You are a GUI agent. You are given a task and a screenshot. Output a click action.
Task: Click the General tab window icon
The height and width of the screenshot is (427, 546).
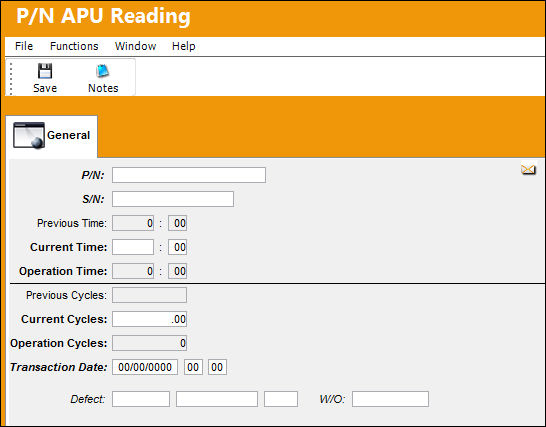tap(29, 135)
